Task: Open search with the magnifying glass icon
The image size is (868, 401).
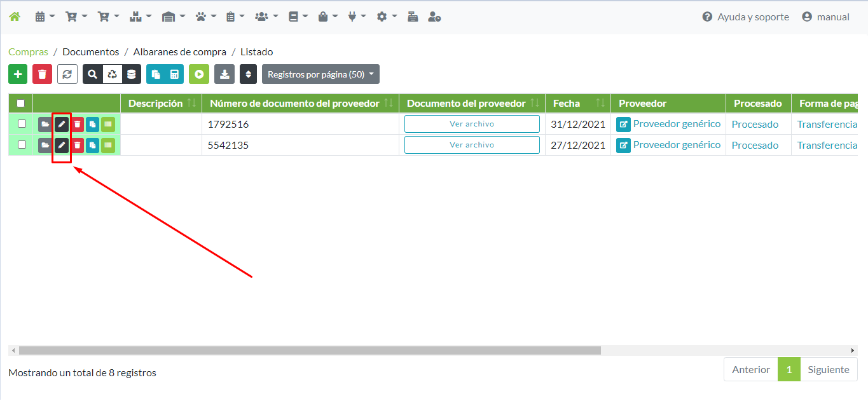Action: click(x=93, y=74)
